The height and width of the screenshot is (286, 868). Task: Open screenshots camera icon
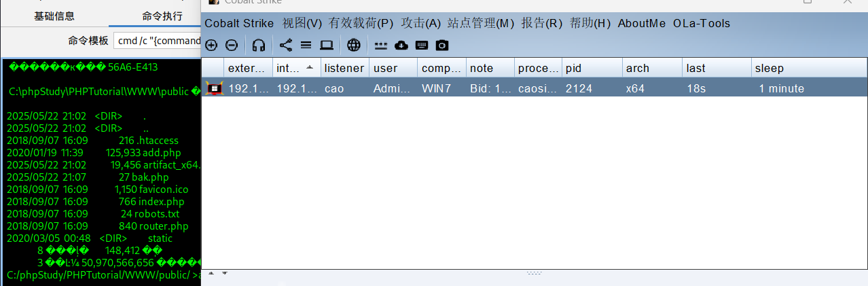pyautogui.click(x=442, y=46)
